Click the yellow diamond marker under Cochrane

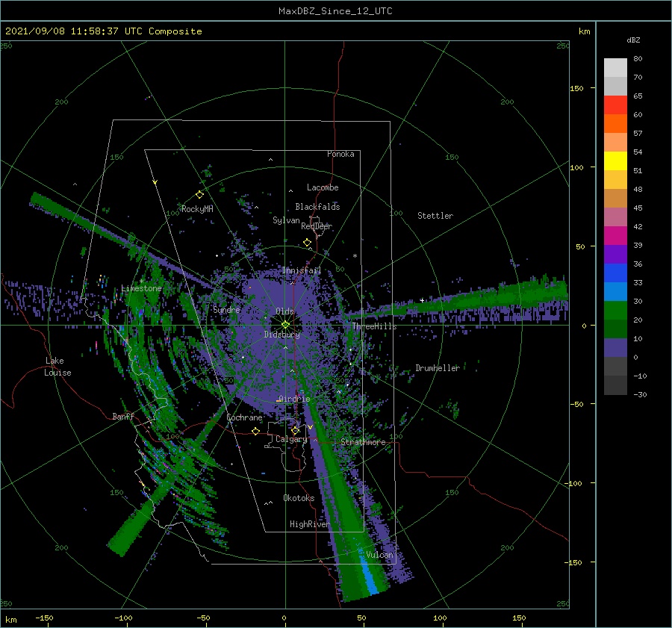pyautogui.click(x=255, y=431)
